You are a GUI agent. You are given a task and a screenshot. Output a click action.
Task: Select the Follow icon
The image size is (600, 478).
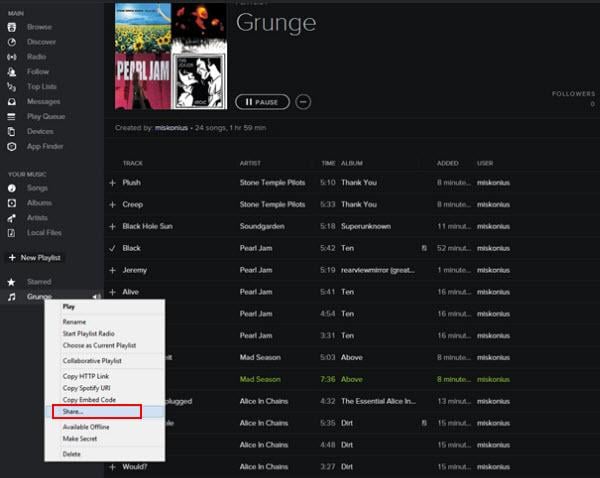click(x=12, y=72)
